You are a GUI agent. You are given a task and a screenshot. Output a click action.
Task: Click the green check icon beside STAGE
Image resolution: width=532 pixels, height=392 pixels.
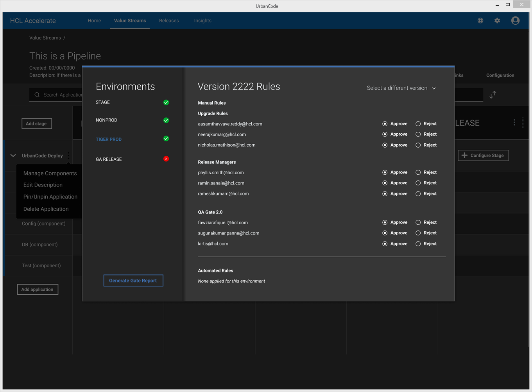point(166,102)
